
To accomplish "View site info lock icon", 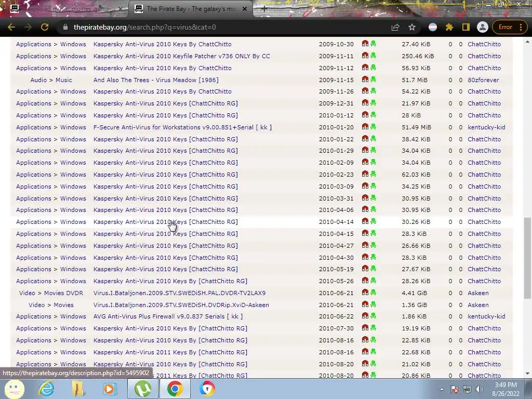I will tap(65, 27).
